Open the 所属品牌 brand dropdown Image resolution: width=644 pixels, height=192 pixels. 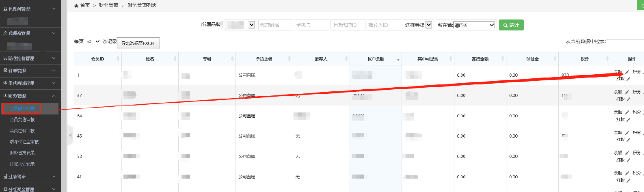point(241,25)
